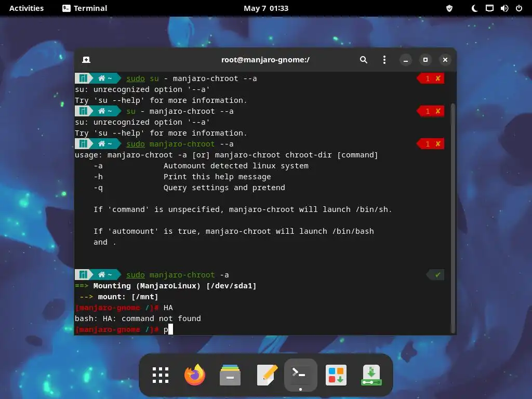The height and width of the screenshot is (399, 532).
Task: Click 'Mounting (ManjaroLinux) [/dev/sda1]' line
Action: pos(175,286)
